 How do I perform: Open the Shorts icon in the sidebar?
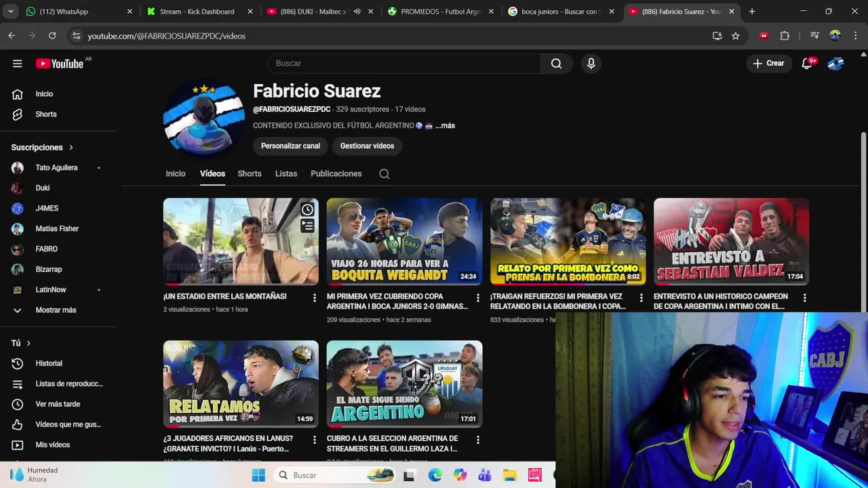(x=18, y=115)
